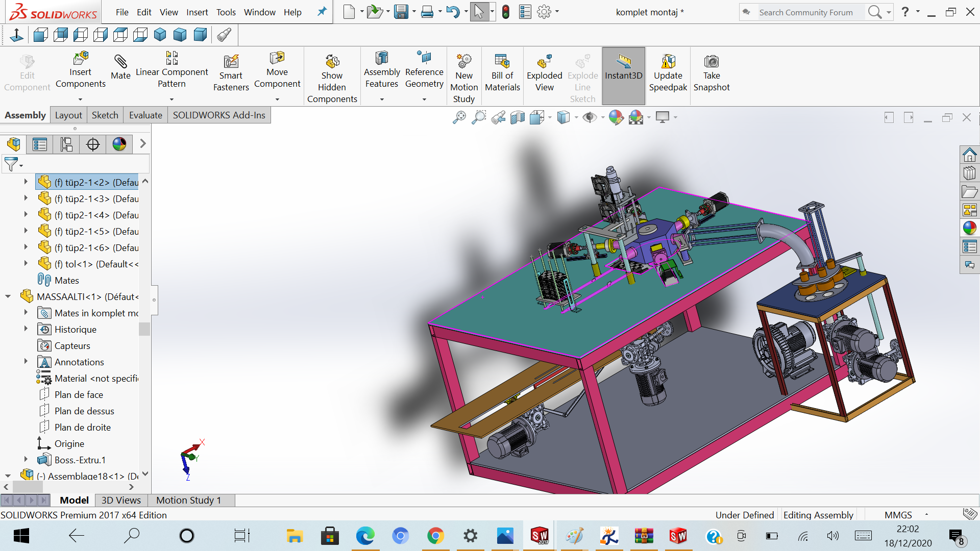
Task: Open Assembly Features
Action: coord(382,70)
